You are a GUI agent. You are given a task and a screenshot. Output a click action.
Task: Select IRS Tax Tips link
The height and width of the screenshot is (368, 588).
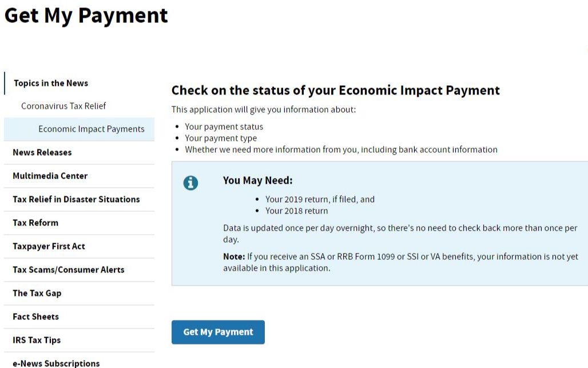point(37,340)
